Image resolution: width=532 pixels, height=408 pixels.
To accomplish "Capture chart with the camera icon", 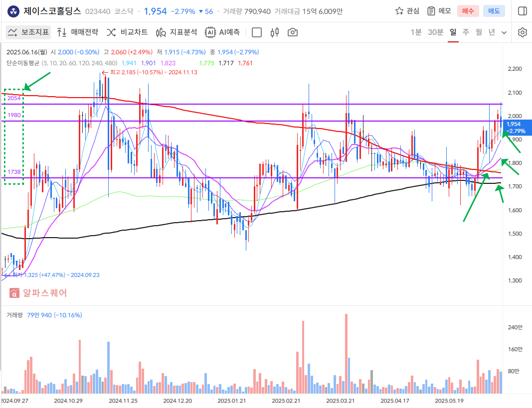I will click(293, 32).
